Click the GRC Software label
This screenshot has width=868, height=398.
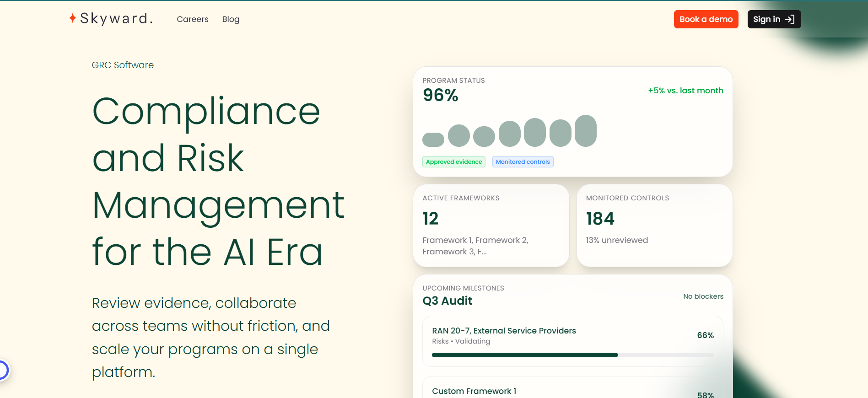pyautogui.click(x=123, y=65)
